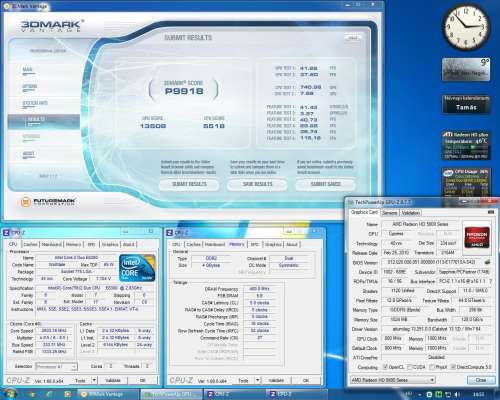Open the Tools arrow in left CPU-Z
This screenshot has width=500, height=400.
(94, 380)
